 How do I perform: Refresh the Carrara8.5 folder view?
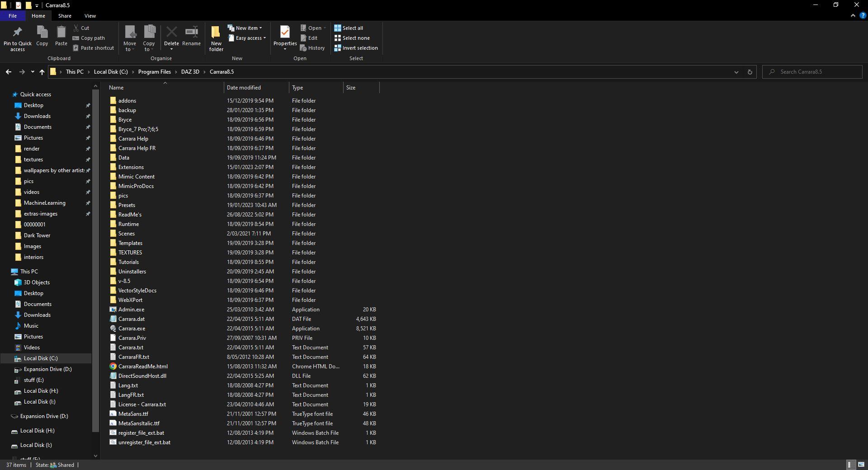tap(750, 72)
